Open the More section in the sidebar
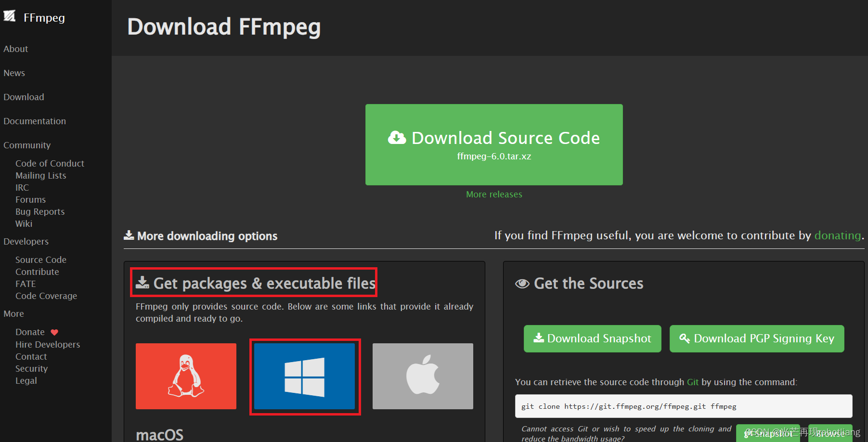 click(x=14, y=314)
